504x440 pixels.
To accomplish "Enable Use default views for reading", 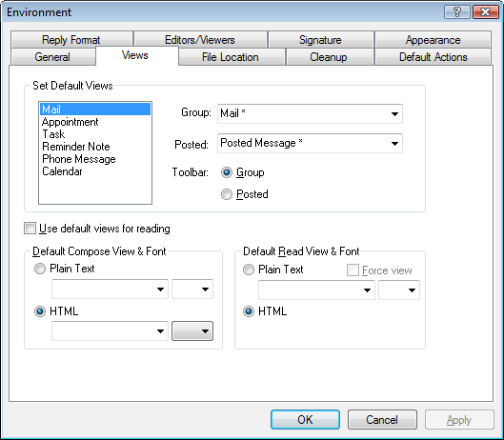I will tap(30, 229).
